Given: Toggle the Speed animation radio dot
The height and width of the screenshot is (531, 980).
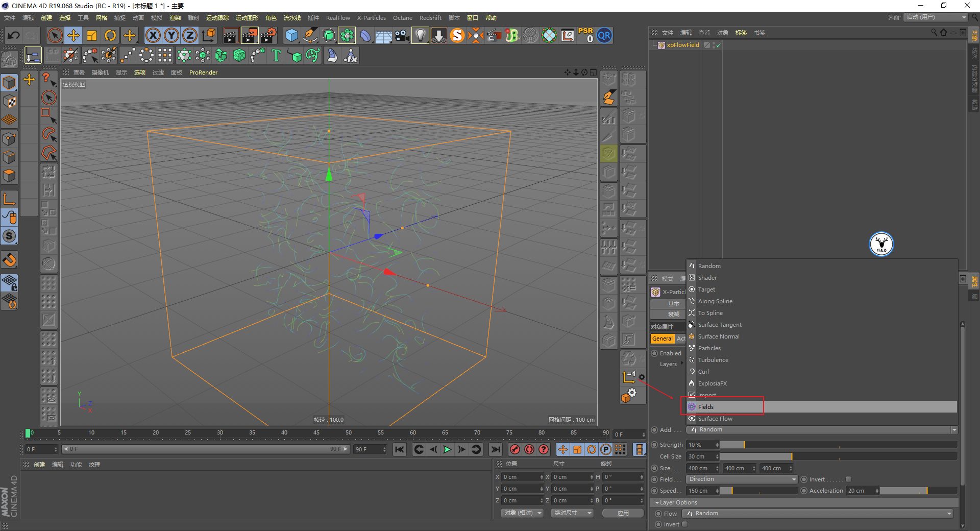Looking at the screenshot, I should (x=654, y=491).
